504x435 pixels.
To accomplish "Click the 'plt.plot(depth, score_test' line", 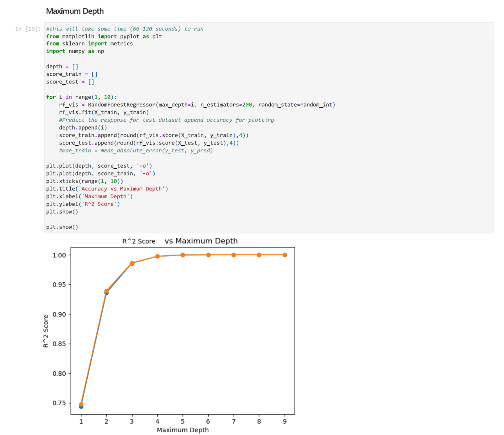I will coord(99,166).
